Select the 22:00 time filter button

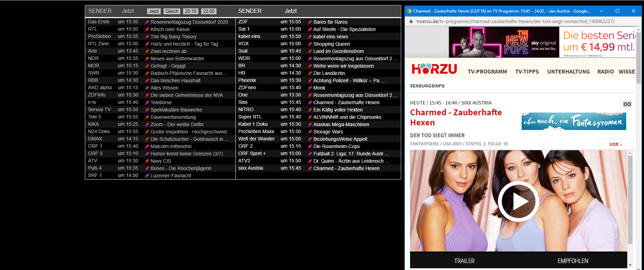tap(209, 11)
